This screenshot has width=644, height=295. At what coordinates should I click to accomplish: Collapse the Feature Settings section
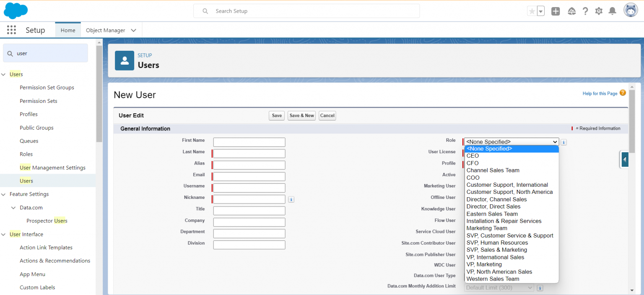pos(3,194)
